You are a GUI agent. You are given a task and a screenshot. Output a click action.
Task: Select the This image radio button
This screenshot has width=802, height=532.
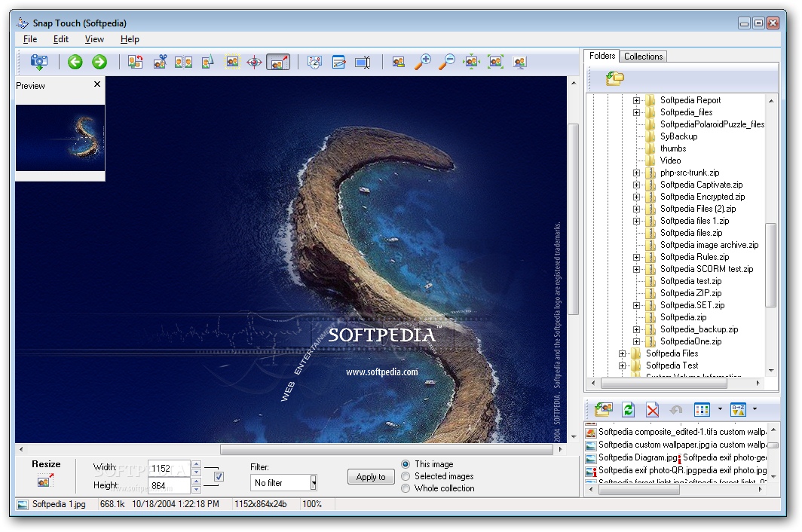[x=406, y=464]
